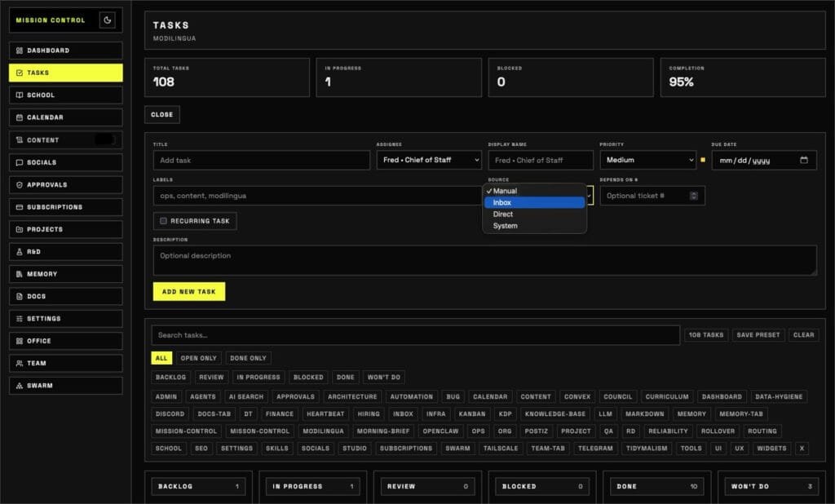Choose Direct in source list
Screen dimensions: 835x504
[535, 214]
